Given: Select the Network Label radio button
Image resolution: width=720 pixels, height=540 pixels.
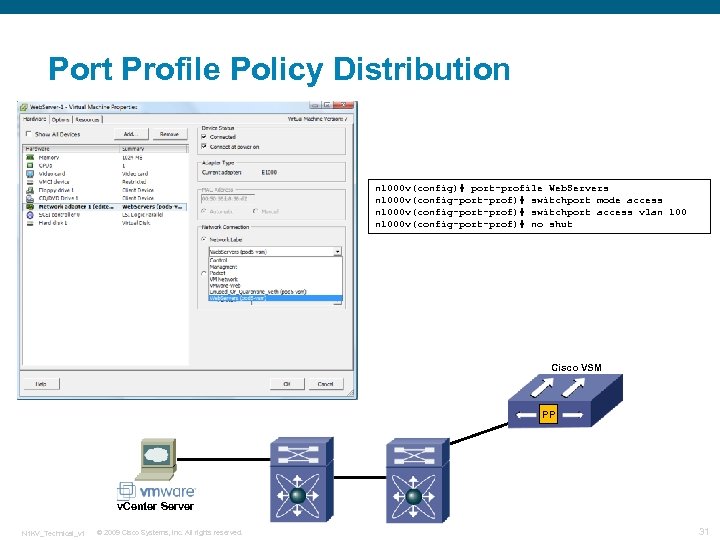Looking at the screenshot, I should tap(203, 239).
